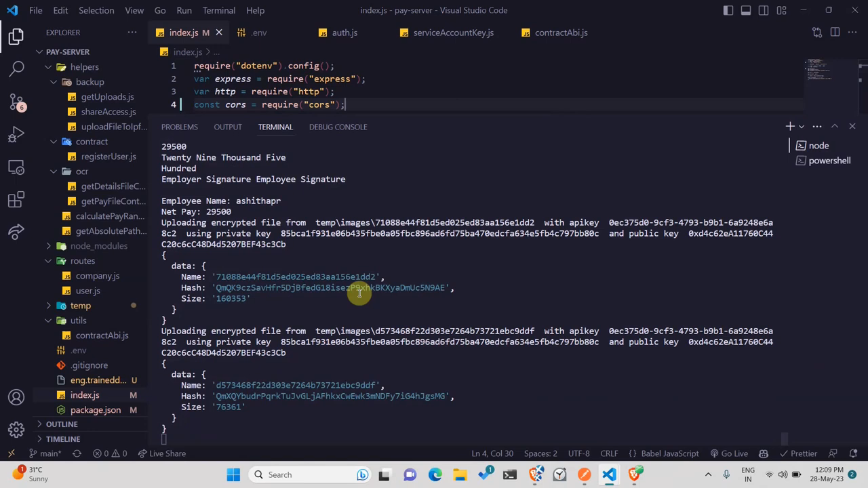This screenshot has height=488, width=868.
Task: Open the Extensions view
Action: [16, 199]
